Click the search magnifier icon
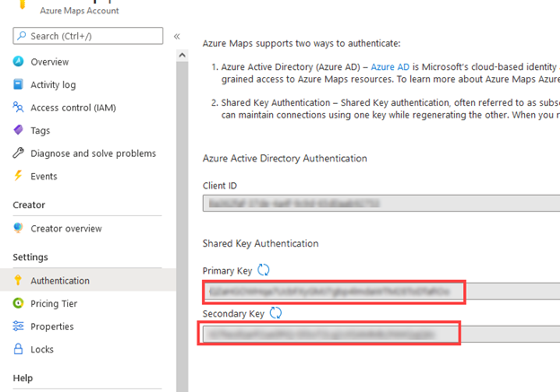 click(22, 36)
